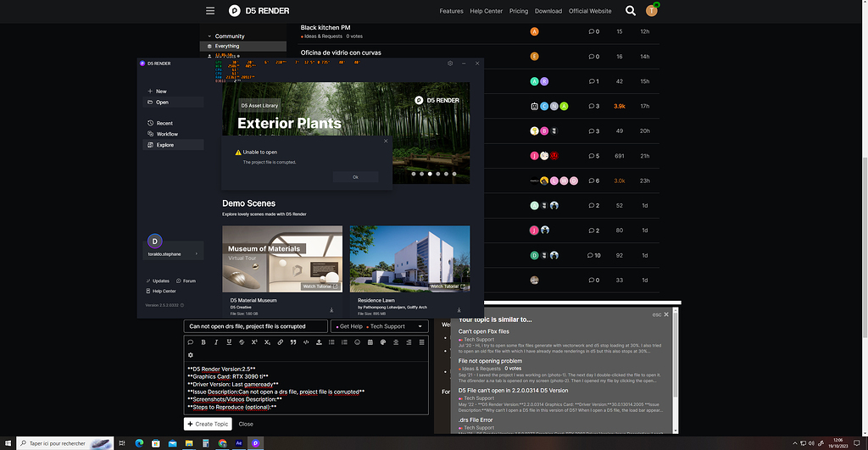Open File Explorer from taskbar
The height and width of the screenshot is (450, 868).
189,443
